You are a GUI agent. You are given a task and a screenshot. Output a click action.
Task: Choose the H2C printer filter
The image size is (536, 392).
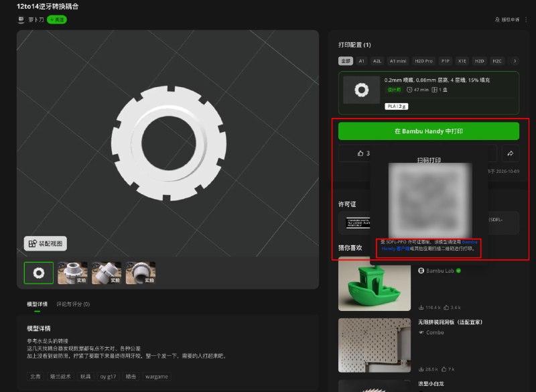(497, 61)
